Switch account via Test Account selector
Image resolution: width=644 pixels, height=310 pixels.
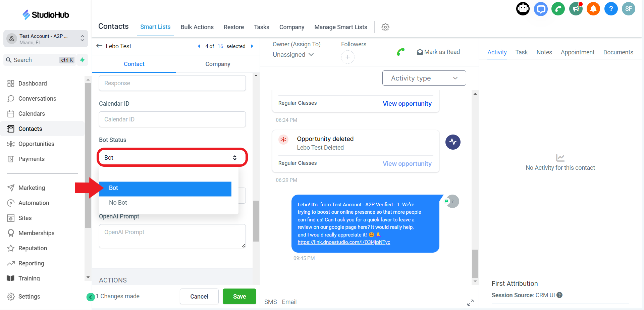(x=46, y=39)
